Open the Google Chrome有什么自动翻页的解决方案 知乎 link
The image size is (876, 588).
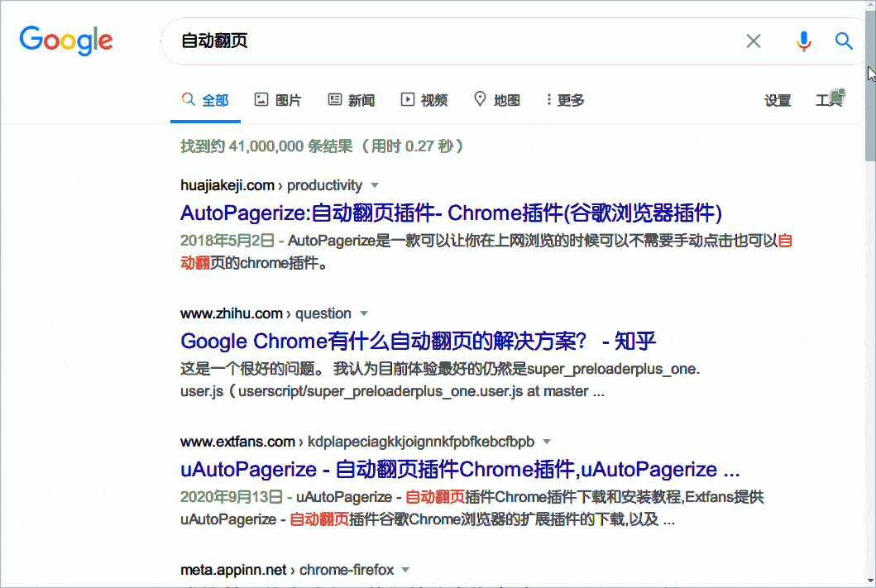tap(418, 341)
